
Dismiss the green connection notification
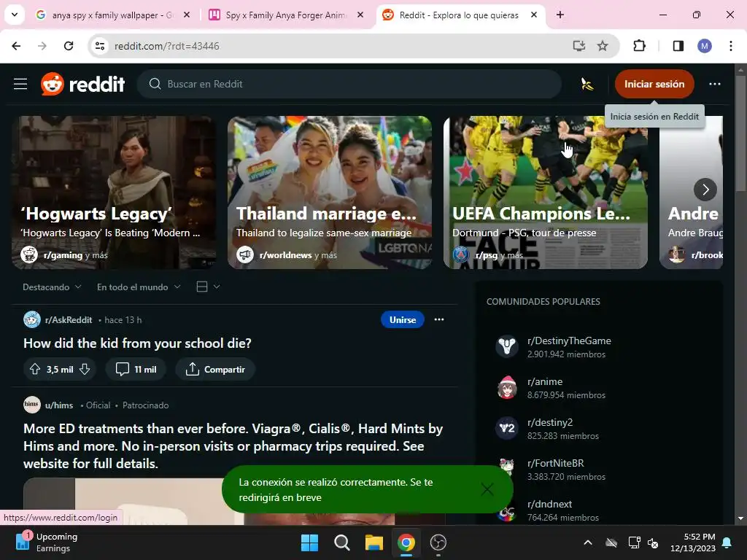(x=487, y=489)
